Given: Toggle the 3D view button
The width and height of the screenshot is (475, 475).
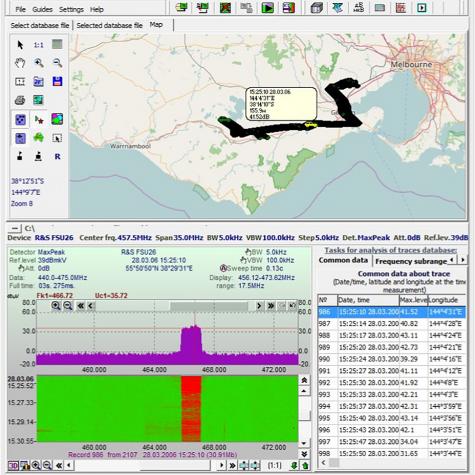Looking at the screenshot, I should coord(13,465).
